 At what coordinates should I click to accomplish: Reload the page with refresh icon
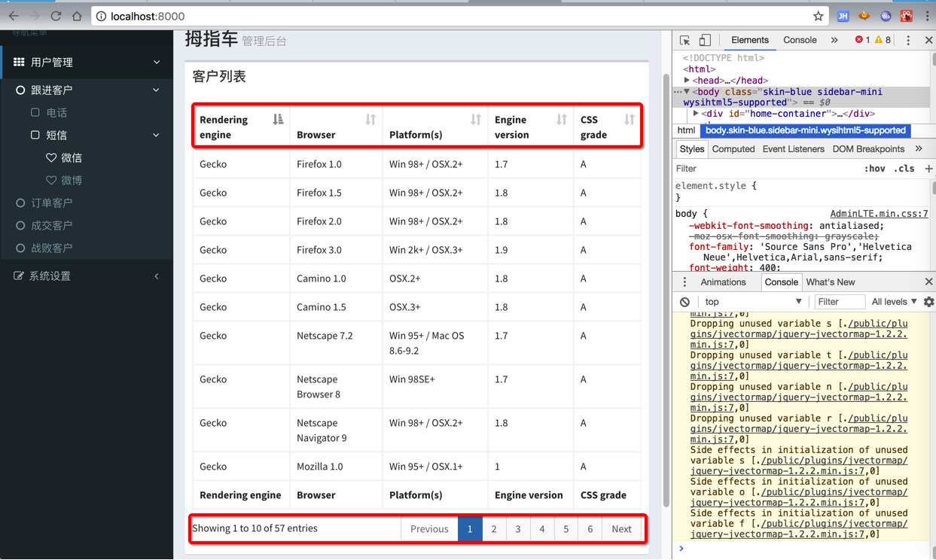(x=56, y=16)
